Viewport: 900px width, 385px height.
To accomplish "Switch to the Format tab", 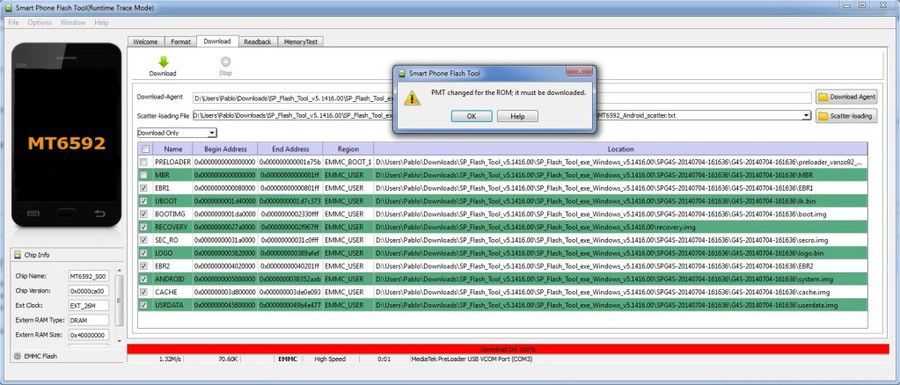I will (x=180, y=42).
